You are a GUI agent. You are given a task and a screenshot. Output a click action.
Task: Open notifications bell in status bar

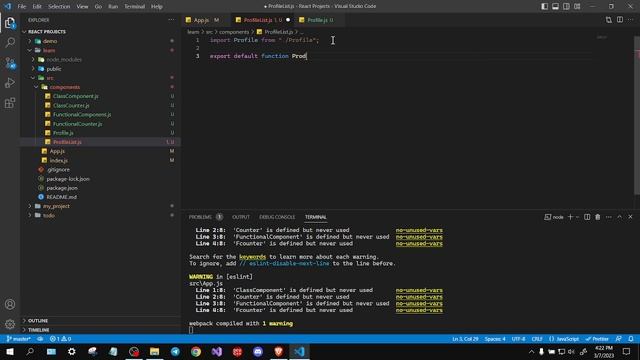[x=631, y=339]
